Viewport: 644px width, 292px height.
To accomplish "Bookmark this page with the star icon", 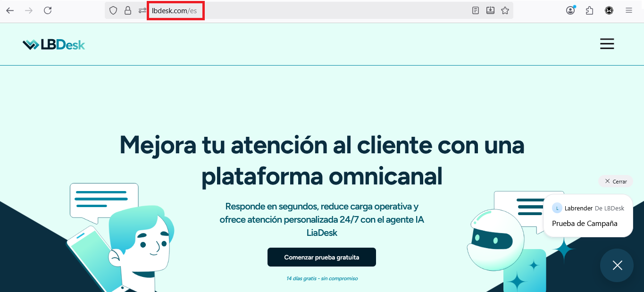I will tap(505, 10).
